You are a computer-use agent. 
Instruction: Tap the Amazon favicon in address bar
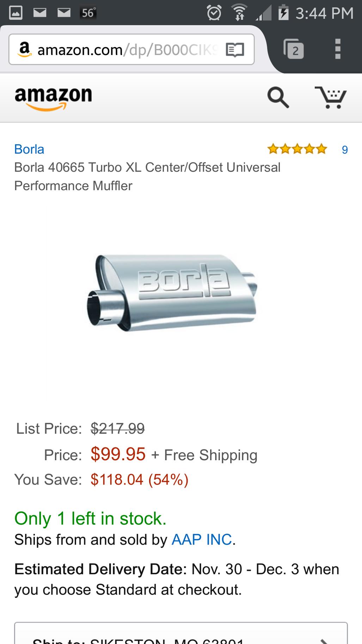[24, 49]
